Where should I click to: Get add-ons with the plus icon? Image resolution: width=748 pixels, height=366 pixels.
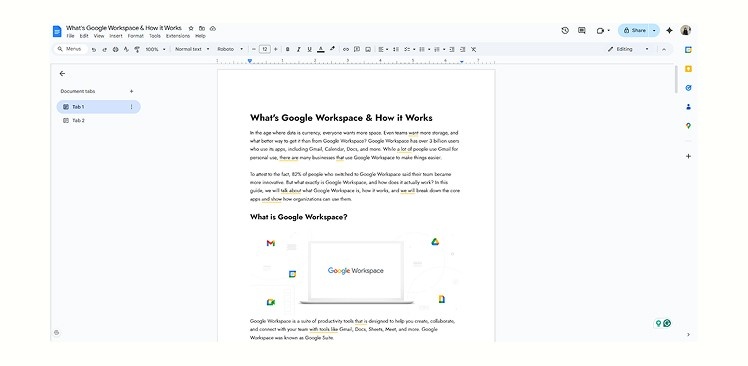pyautogui.click(x=688, y=156)
